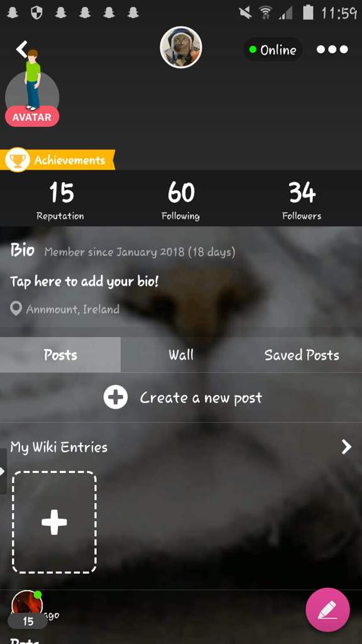Open the 34 Followers list
The image size is (362, 644).
302,201
